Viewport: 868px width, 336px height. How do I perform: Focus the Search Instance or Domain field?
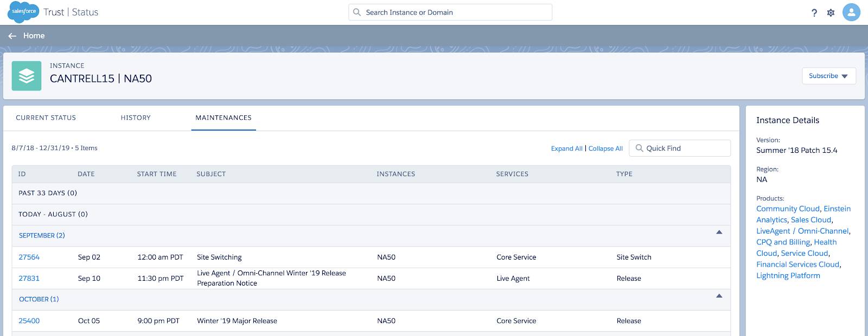(x=450, y=12)
